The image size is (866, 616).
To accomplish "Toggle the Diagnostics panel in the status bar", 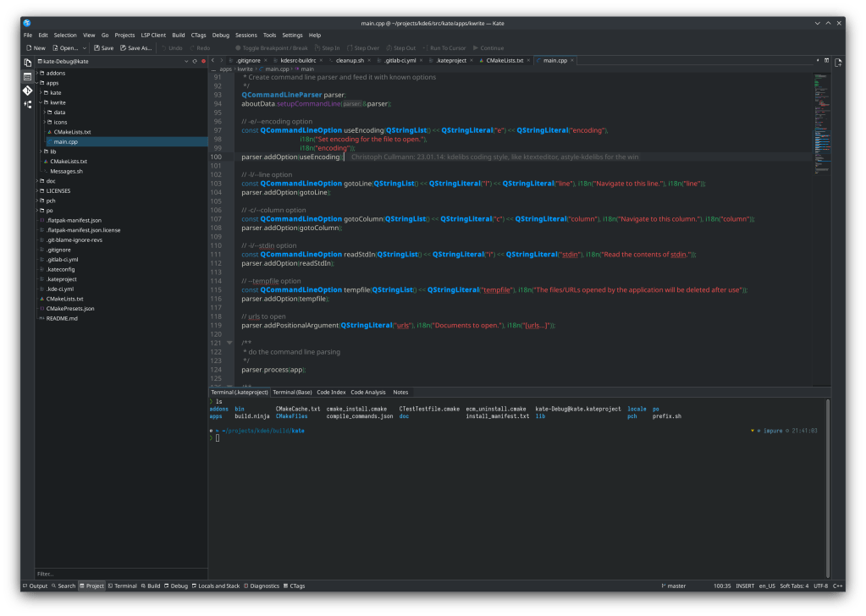I will (261, 586).
